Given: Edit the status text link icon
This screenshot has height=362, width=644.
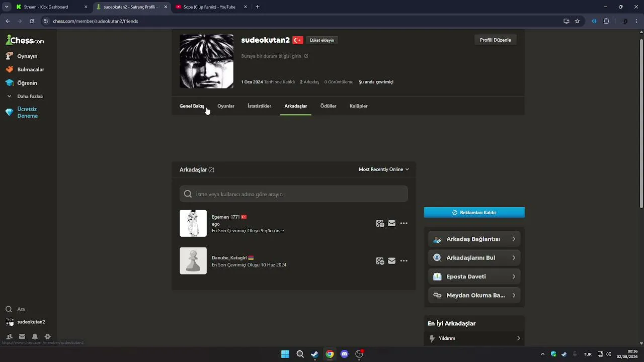Looking at the screenshot, I should pyautogui.click(x=306, y=56).
